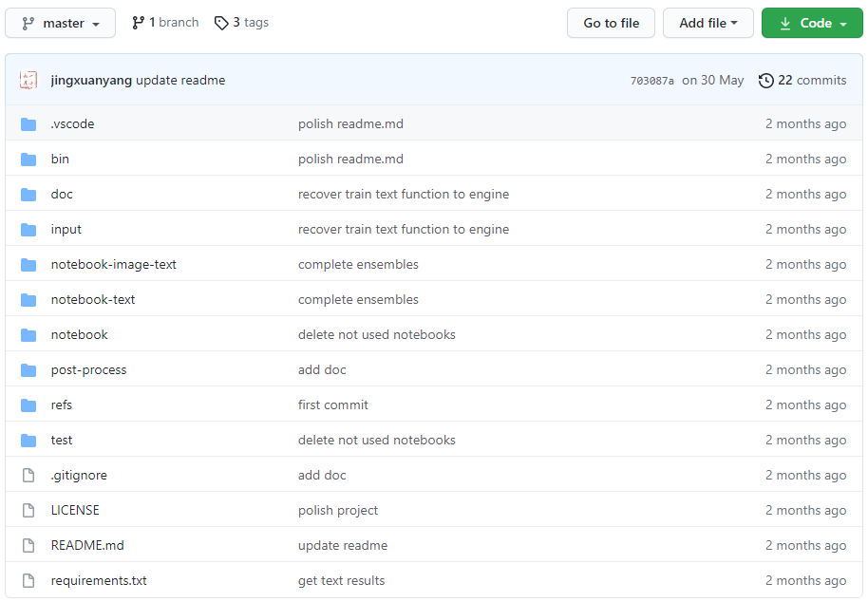868x602 pixels.
Task: Open the README.md file
Action: 87,546
